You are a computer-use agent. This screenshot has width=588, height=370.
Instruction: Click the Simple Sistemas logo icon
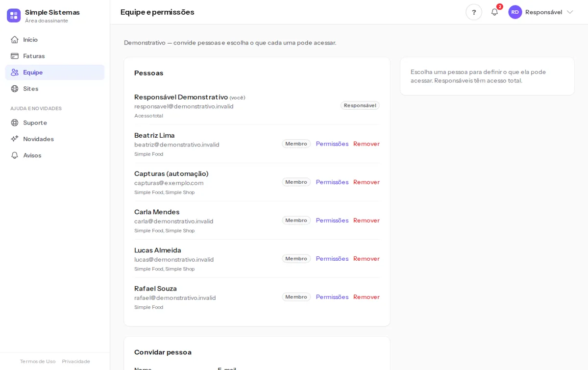pyautogui.click(x=14, y=15)
